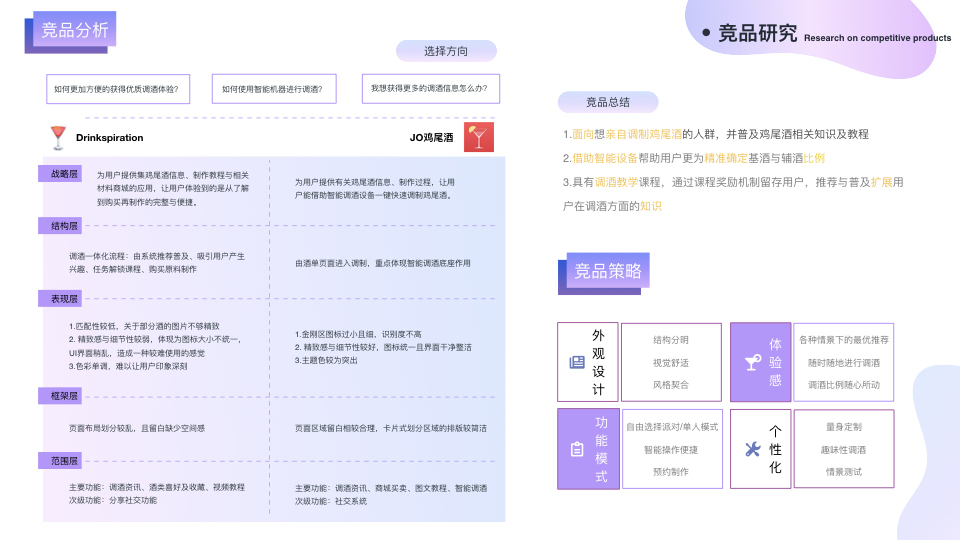Click the 次级功能：分享社交功能 line
960x540 pixels.
coord(113,500)
